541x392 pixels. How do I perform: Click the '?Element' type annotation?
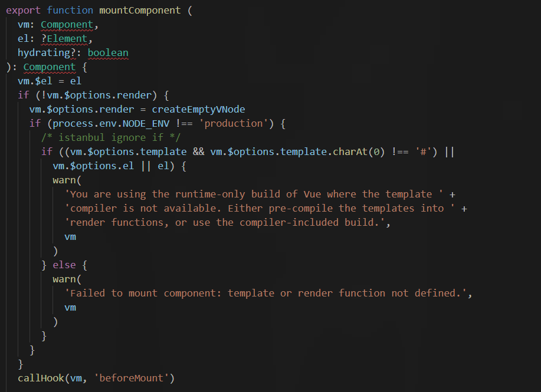pyautogui.click(x=64, y=39)
